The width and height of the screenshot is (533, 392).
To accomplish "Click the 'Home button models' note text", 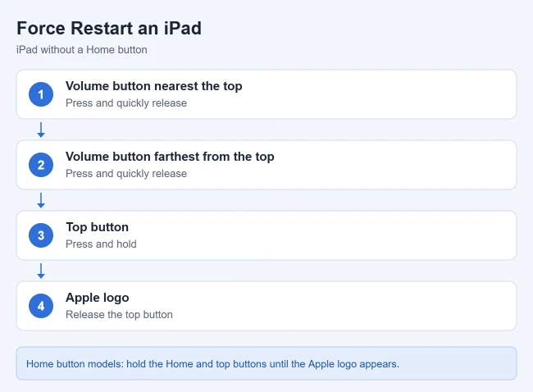I will pyautogui.click(x=213, y=364).
